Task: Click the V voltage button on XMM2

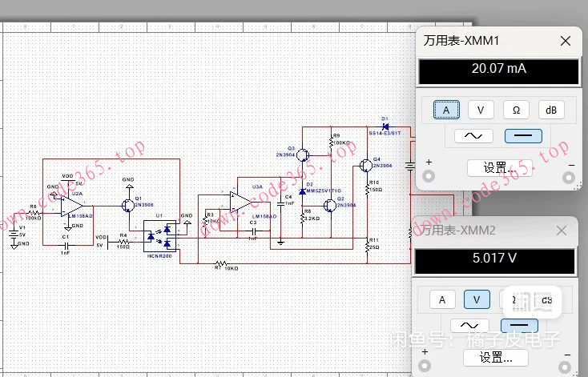Action: 476,299
